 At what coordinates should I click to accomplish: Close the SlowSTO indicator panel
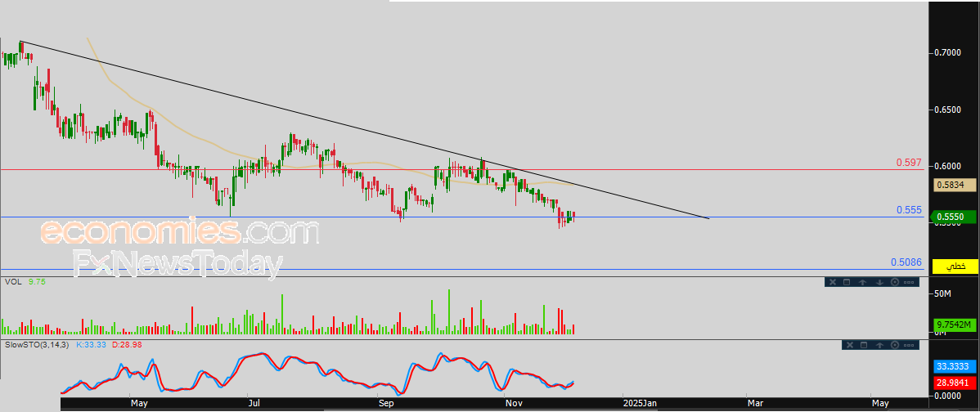tap(849, 345)
